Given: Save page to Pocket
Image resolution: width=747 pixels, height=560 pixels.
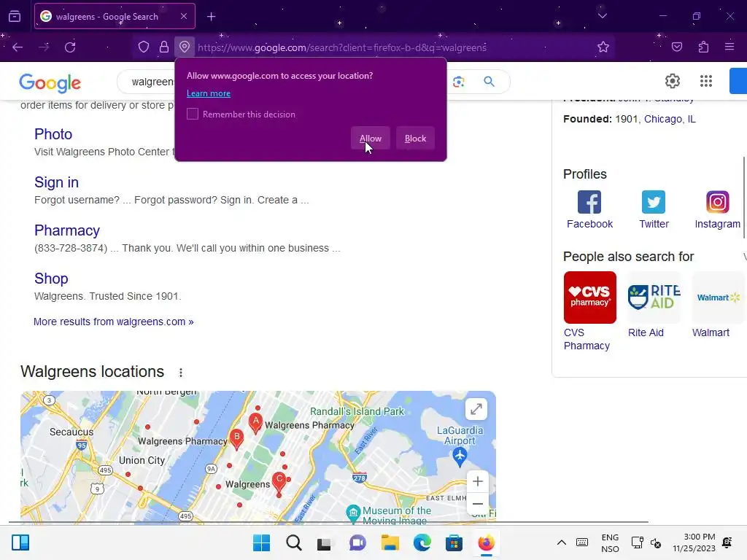Looking at the screenshot, I should 677,47.
